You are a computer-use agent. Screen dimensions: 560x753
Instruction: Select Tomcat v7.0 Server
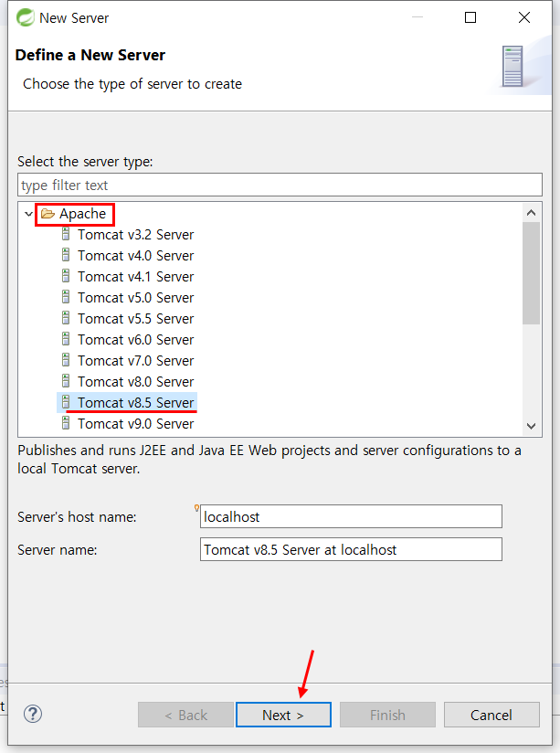135,361
